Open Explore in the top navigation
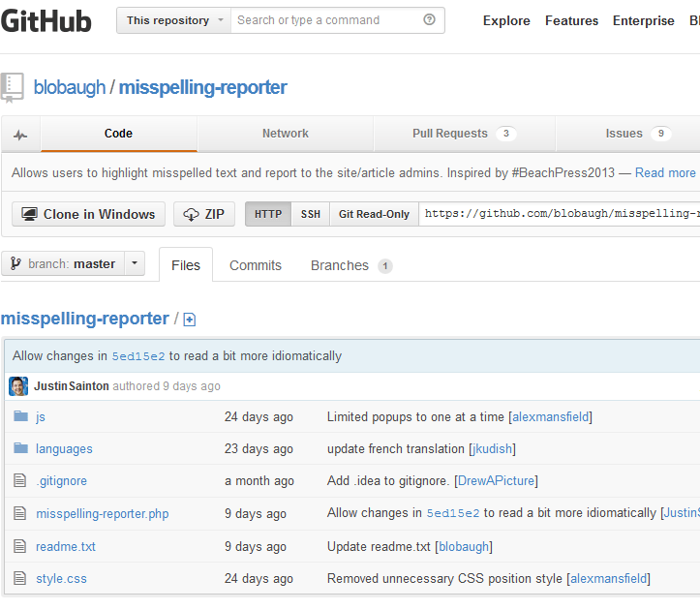Image resolution: width=700 pixels, height=610 pixels. 506,20
